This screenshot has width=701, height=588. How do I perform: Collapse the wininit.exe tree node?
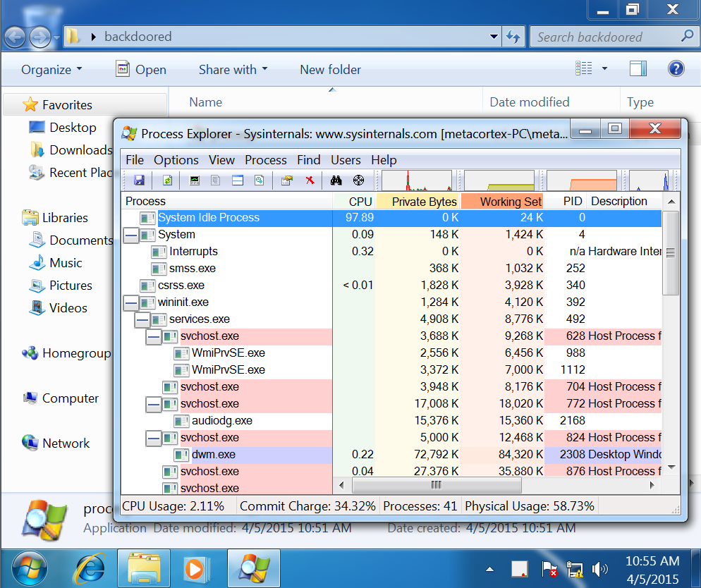[130, 302]
